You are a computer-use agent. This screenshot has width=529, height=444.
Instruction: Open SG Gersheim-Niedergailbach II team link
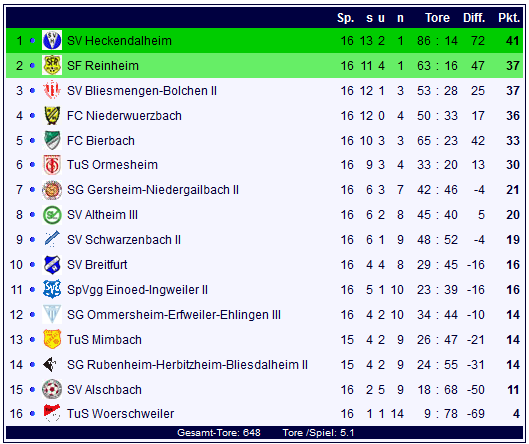click(x=153, y=190)
